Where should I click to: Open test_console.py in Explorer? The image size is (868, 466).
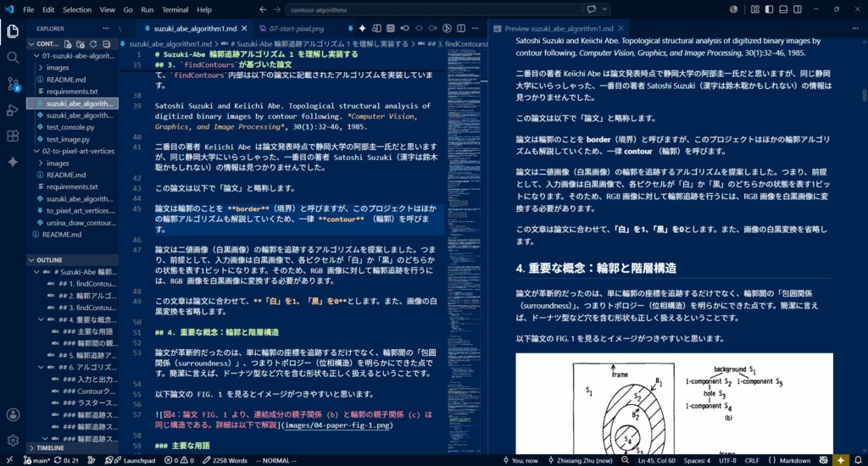tap(70, 127)
